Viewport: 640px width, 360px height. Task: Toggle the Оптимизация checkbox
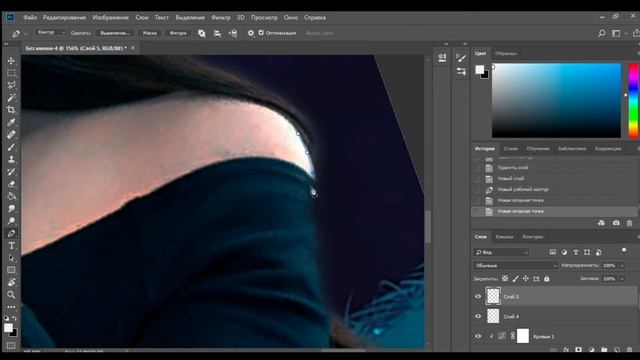pyautogui.click(x=261, y=33)
